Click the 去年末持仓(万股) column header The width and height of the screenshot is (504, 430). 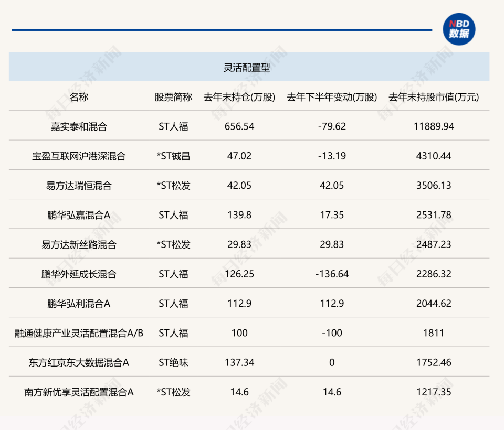click(239, 97)
